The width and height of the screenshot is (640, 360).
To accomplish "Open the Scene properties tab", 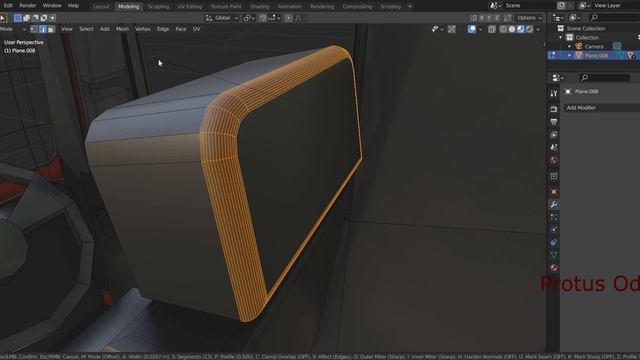I will (x=554, y=147).
